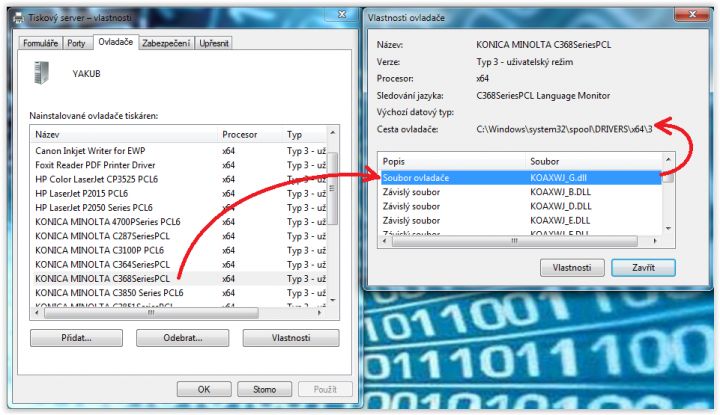Select KONICA MINOLTA C364SeriesPCL driver

180,264
